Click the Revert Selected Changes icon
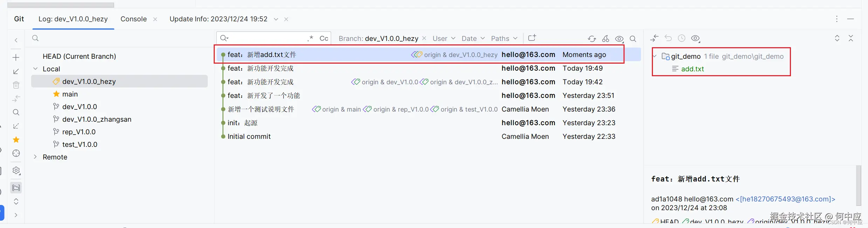Viewport: 868px width, 228px height. 668,38
